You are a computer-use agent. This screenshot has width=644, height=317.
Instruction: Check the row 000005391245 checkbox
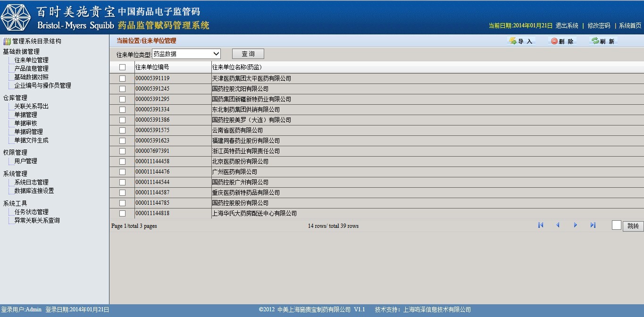point(122,89)
